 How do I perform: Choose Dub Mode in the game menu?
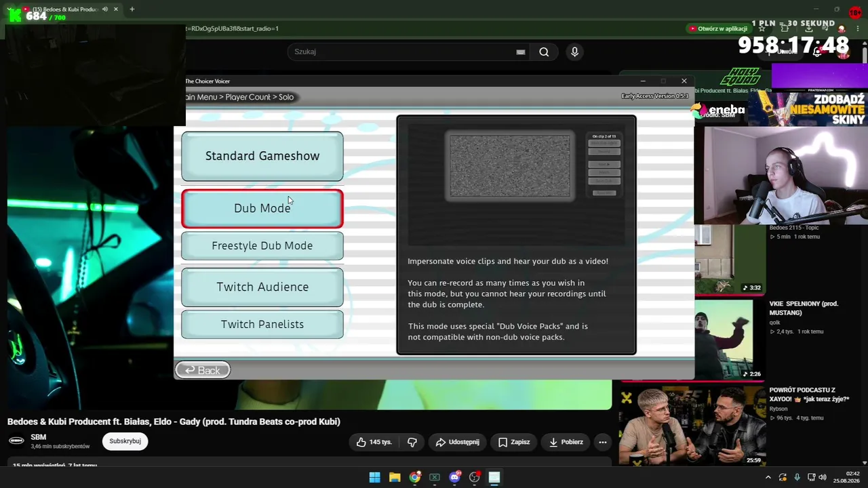pyautogui.click(x=262, y=208)
